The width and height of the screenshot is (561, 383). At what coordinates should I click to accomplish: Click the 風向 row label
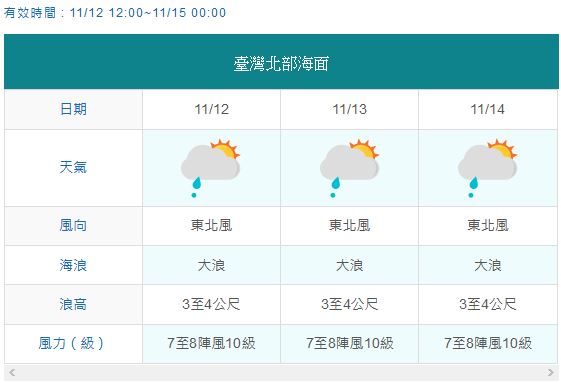coord(73,226)
